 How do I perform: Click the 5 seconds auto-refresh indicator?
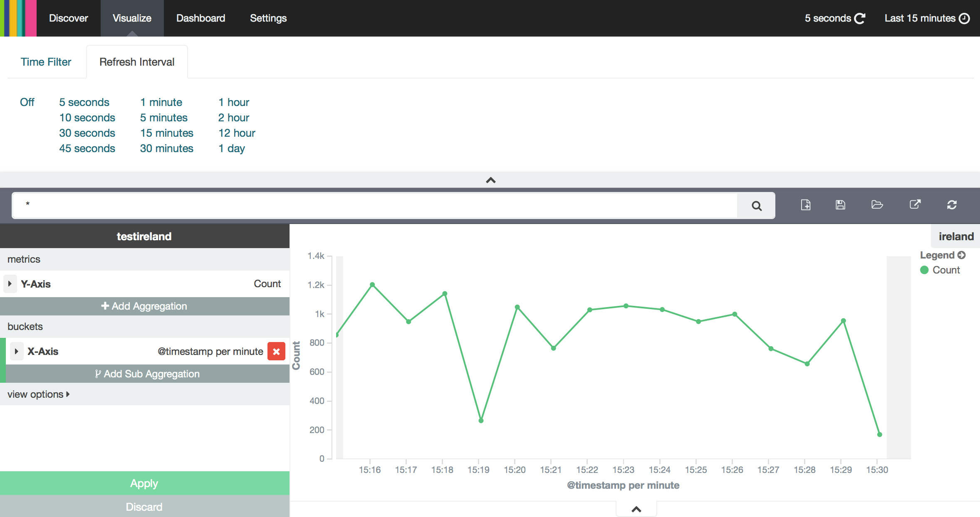click(x=835, y=18)
